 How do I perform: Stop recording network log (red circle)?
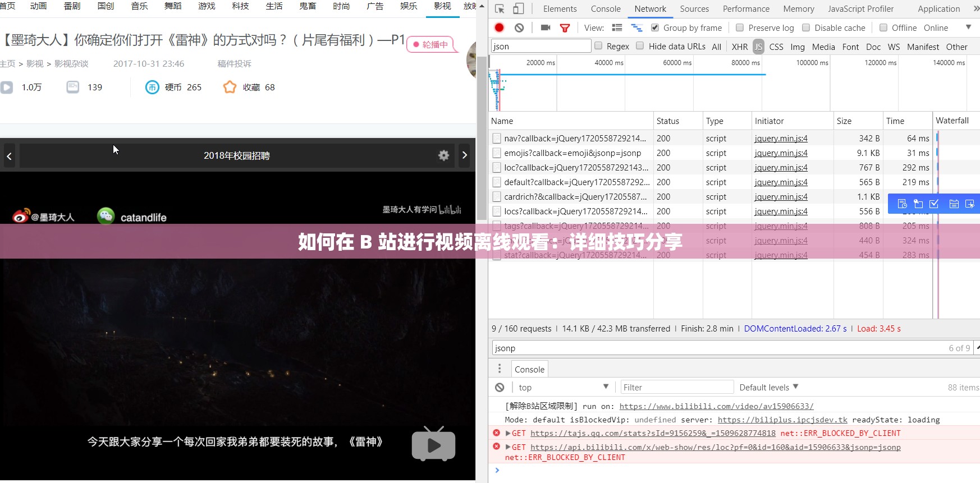[x=499, y=27]
